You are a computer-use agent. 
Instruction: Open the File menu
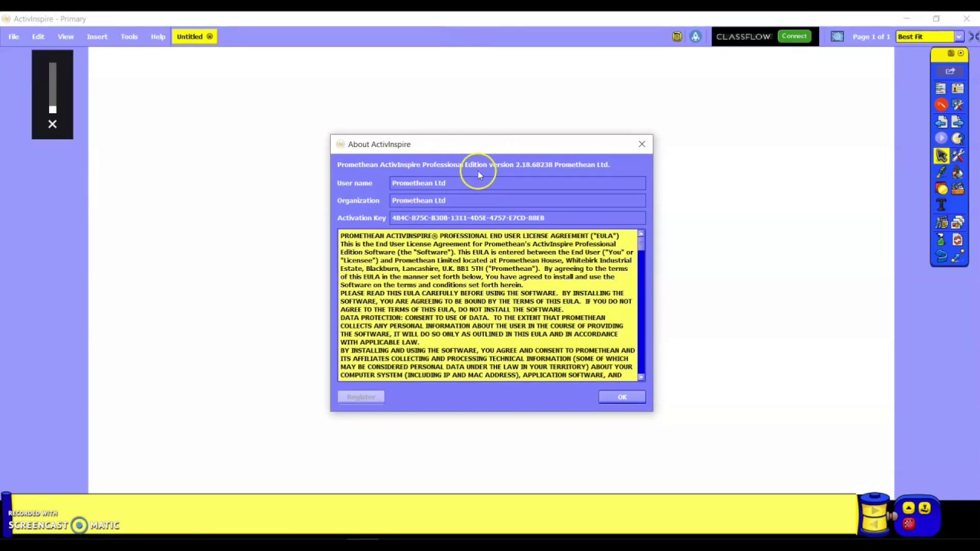point(14,37)
